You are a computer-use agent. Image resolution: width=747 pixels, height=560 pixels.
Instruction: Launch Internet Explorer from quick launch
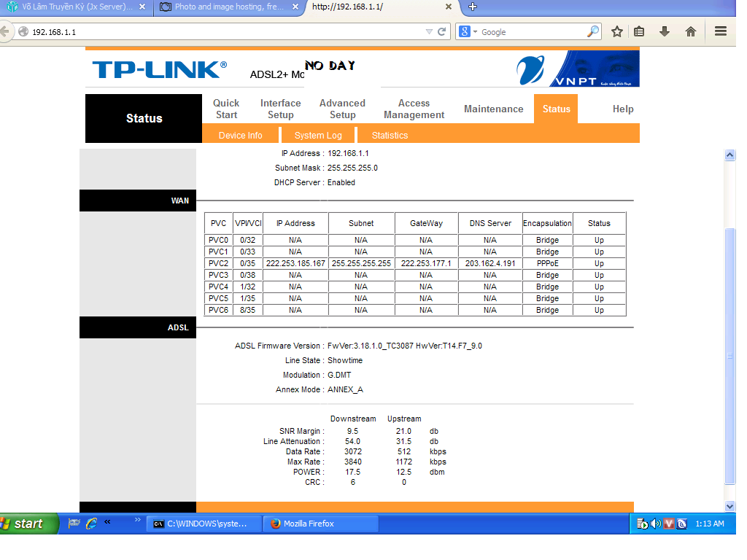91,524
